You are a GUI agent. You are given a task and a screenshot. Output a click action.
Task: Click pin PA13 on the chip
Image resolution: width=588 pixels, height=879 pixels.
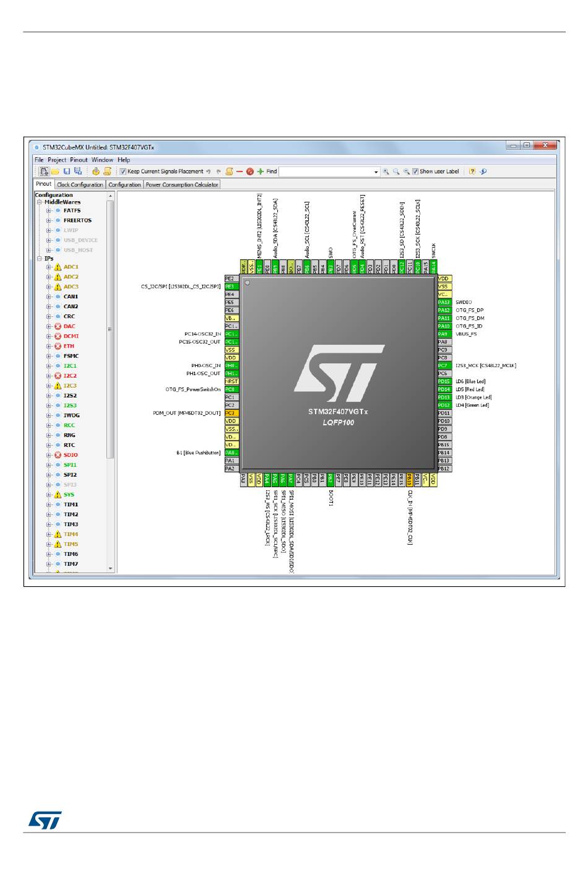444,303
